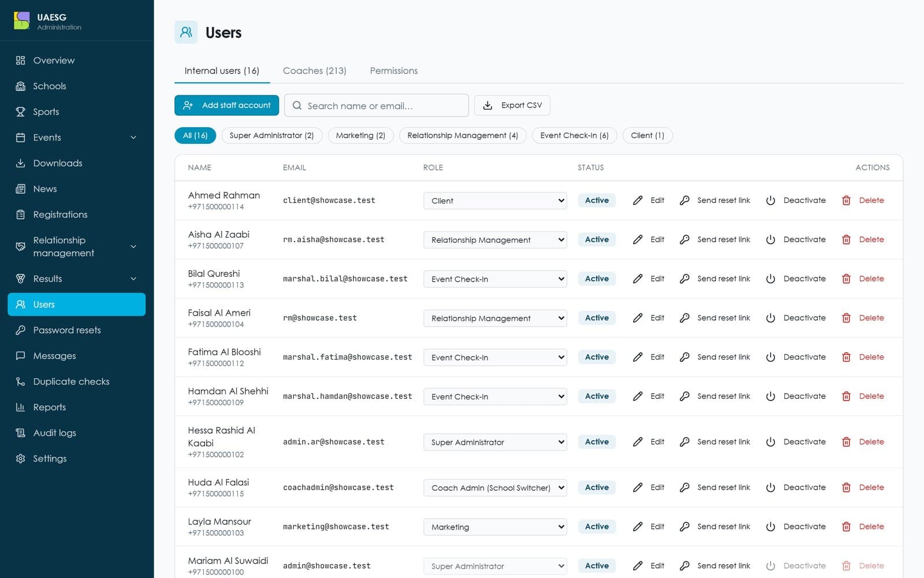Click the power icon for Bilal Qureshi

(x=770, y=279)
